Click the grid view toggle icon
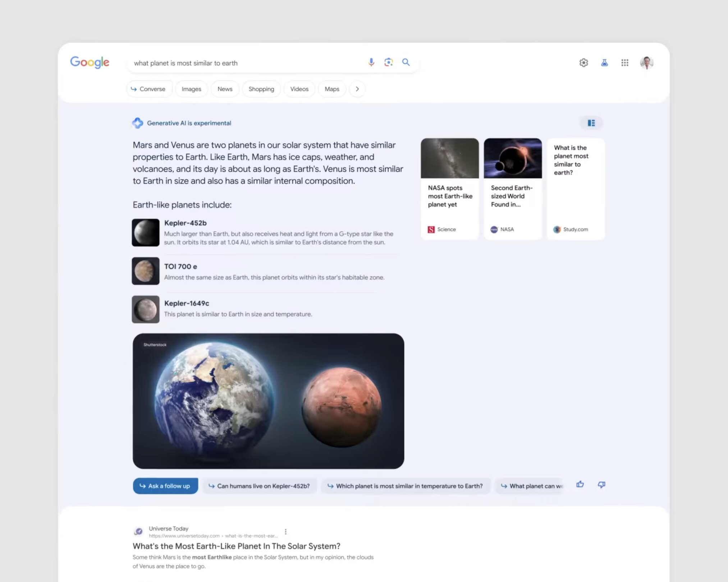Viewport: 728px width, 582px height. pos(591,123)
